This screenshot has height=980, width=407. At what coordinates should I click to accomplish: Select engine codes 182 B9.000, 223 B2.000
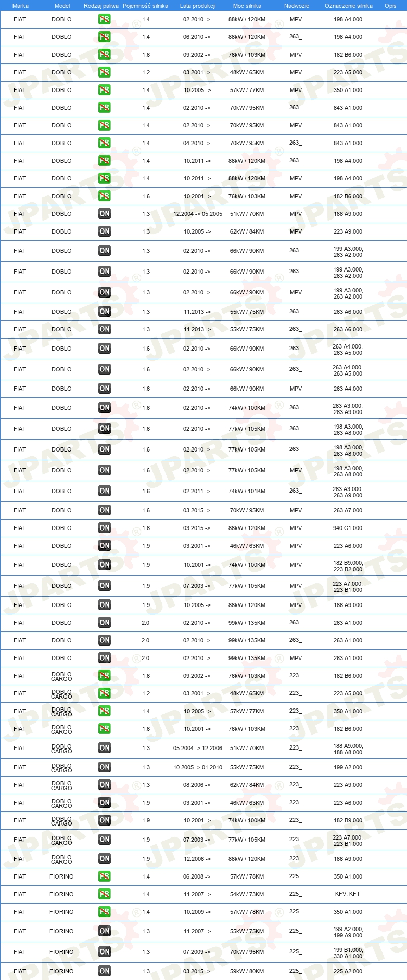[348, 565]
